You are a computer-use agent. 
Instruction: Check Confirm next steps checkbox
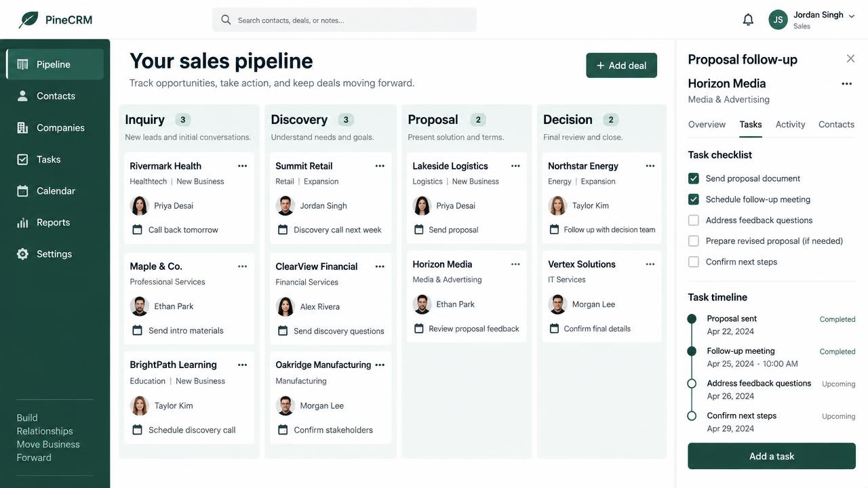click(x=693, y=262)
